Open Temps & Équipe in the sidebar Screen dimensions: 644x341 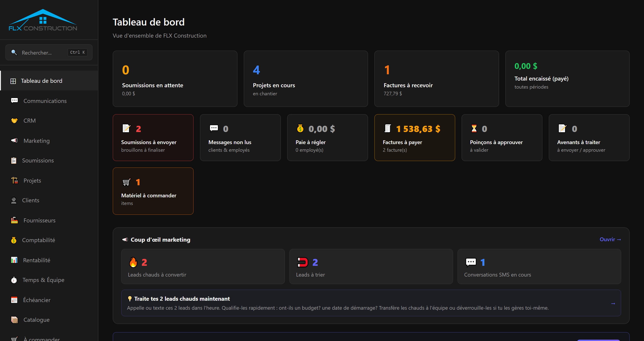click(x=49, y=280)
